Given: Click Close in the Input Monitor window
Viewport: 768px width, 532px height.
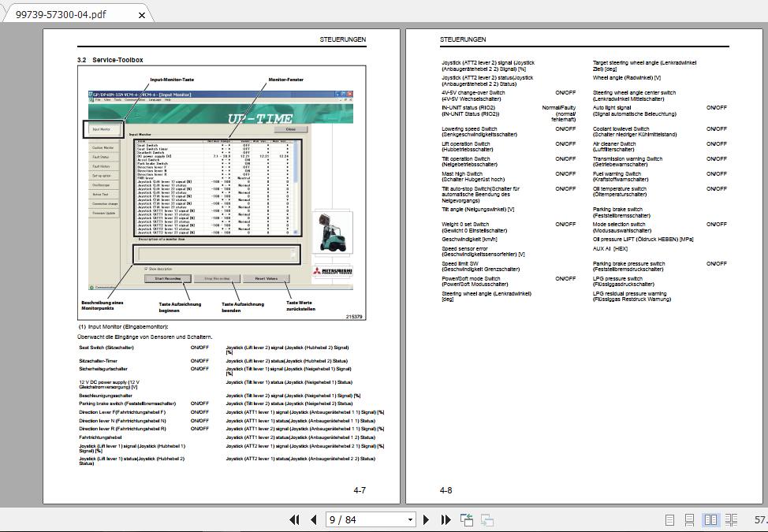Looking at the screenshot, I should [291, 129].
